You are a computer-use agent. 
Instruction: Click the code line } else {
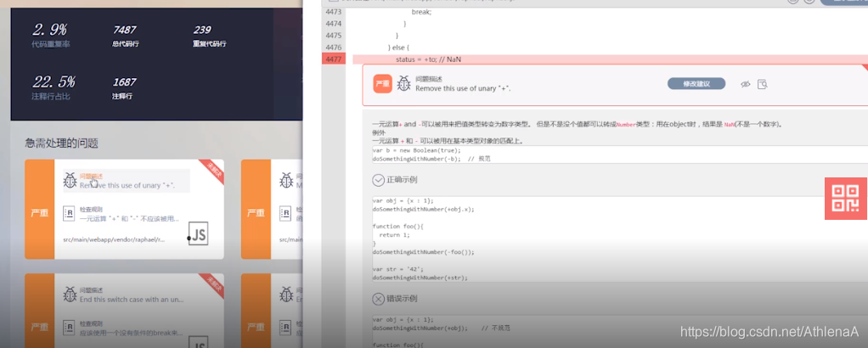pos(398,48)
